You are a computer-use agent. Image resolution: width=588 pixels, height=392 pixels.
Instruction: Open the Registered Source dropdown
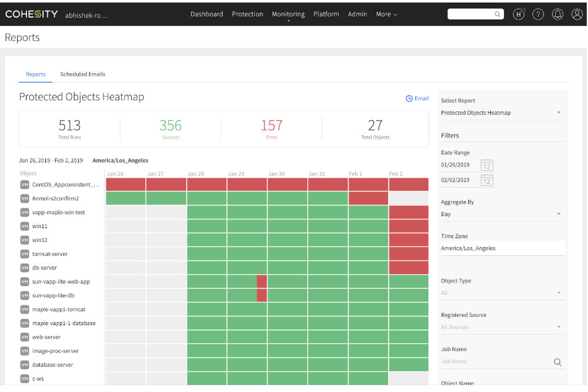[x=501, y=327]
